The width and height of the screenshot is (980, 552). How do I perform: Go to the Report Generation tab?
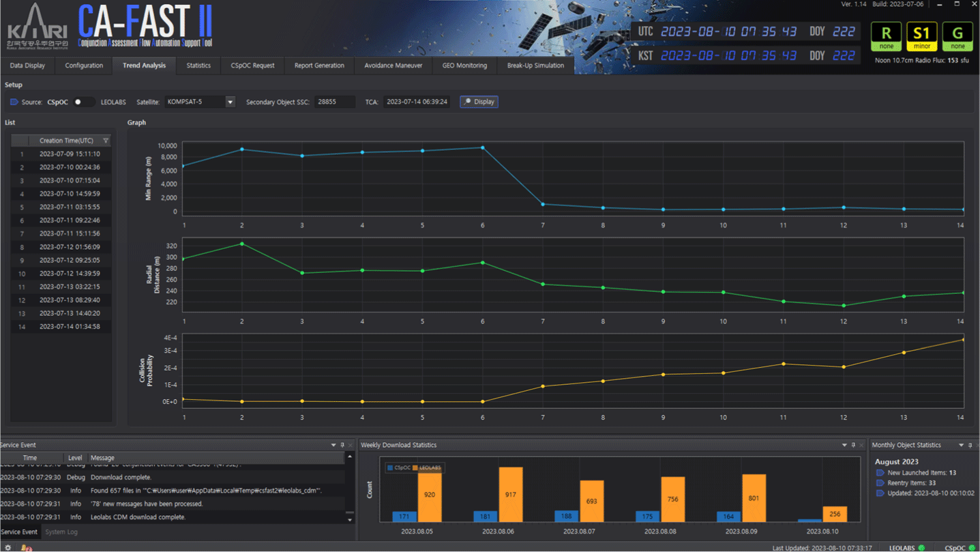319,66
